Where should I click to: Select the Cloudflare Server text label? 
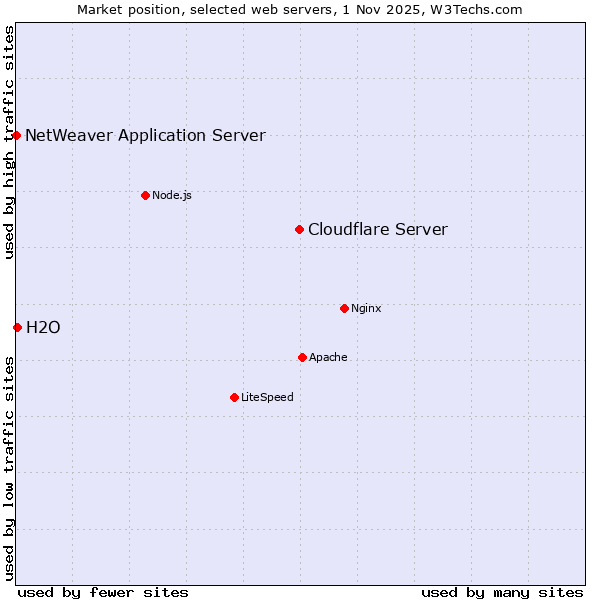point(377,230)
